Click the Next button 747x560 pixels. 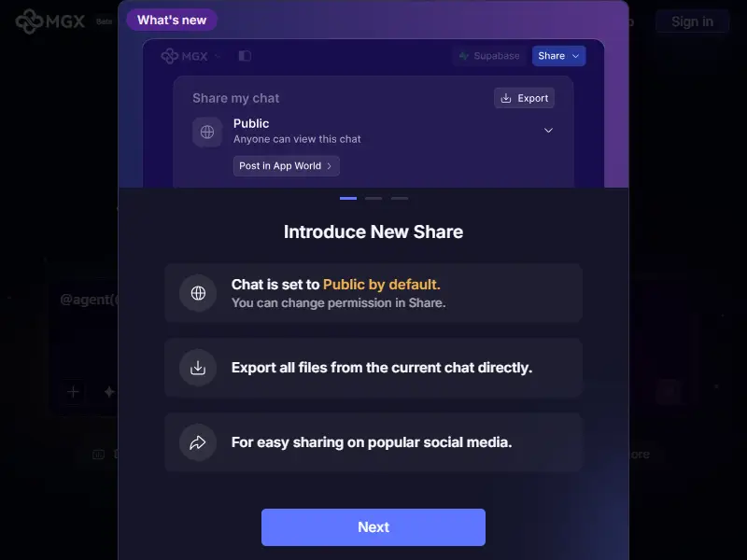tap(373, 527)
